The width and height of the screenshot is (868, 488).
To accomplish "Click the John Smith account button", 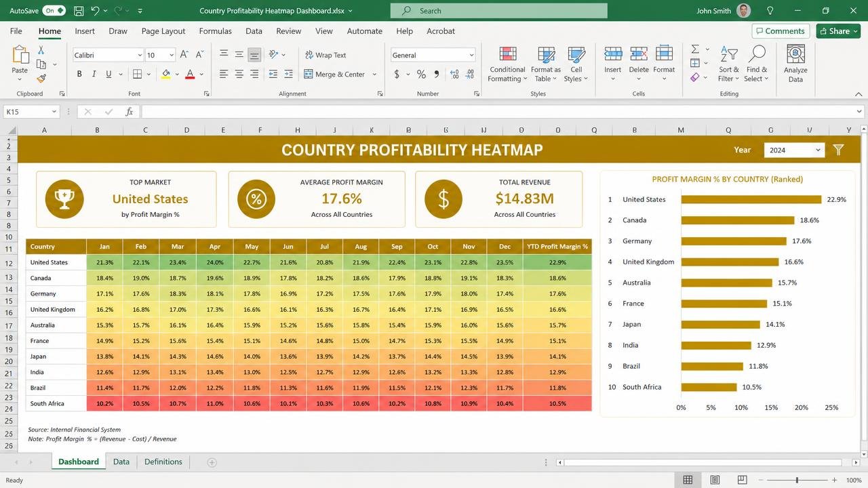I will (x=724, y=11).
